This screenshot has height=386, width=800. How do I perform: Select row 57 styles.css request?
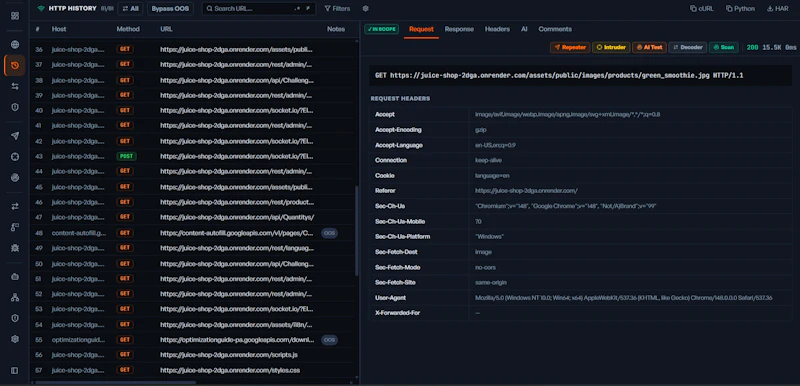[193, 370]
